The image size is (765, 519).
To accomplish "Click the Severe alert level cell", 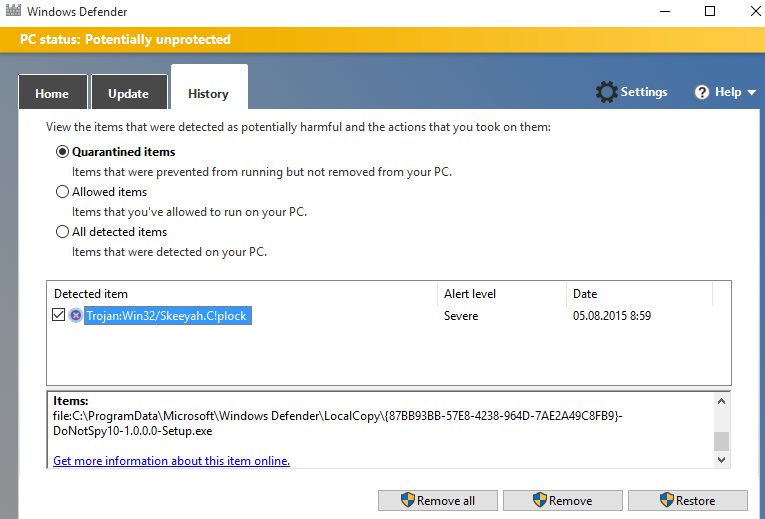I will [x=461, y=316].
